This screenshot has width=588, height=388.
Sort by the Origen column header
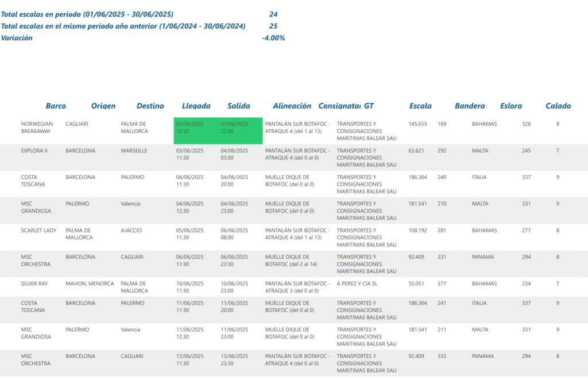tap(103, 106)
